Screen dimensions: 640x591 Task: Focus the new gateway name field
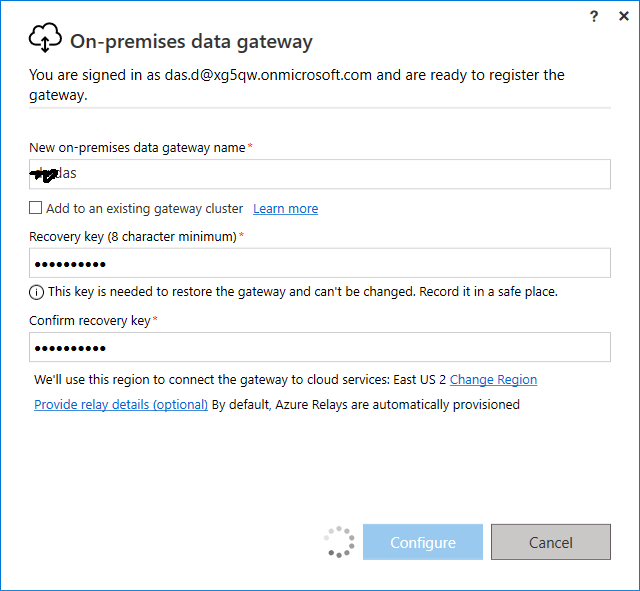coord(320,174)
